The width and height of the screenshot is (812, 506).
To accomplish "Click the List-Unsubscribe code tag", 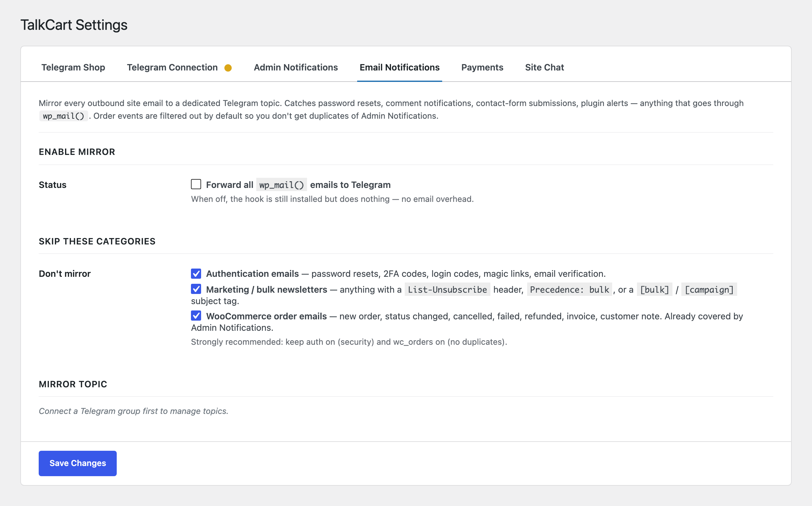I will click(447, 290).
